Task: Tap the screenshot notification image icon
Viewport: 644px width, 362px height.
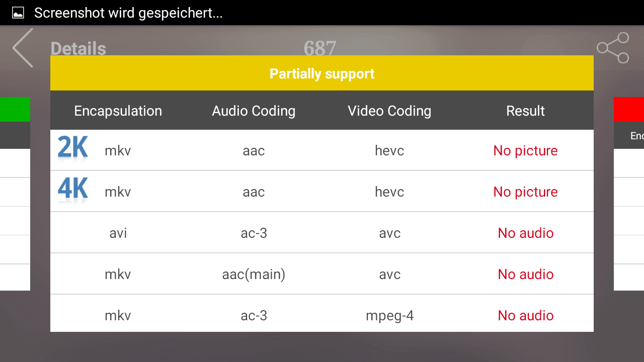Action: click(x=18, y=13)
